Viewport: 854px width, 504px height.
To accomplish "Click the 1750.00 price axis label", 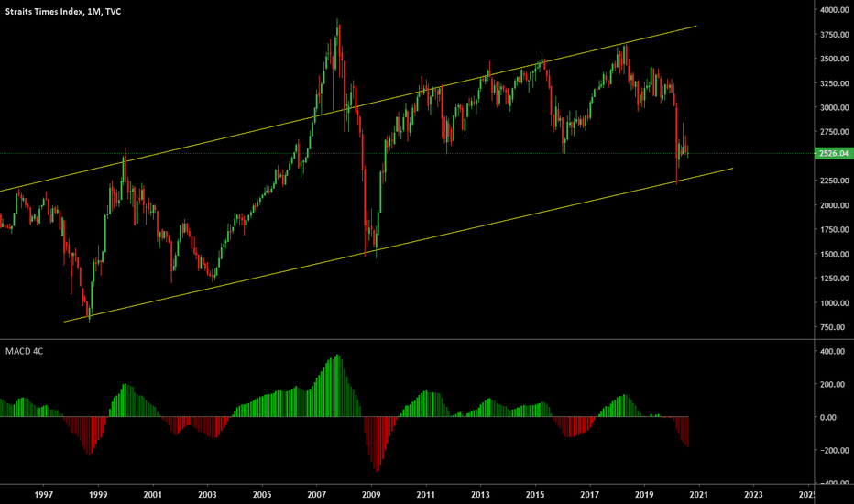I will click(x=835, y=230).
